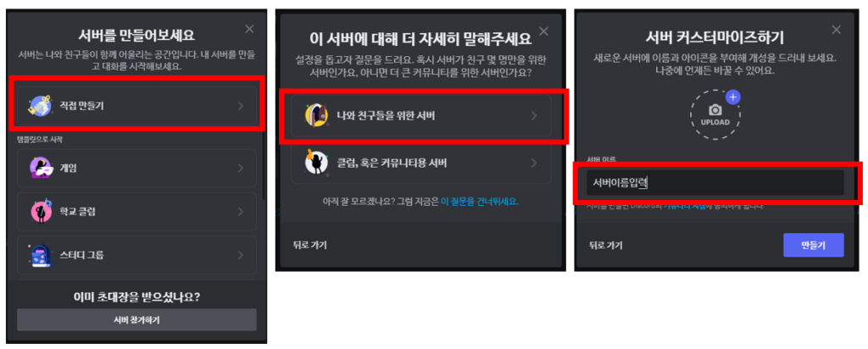The height and width of the screenshot is (349, 868).
Task: Expand the 나와 친구들을 위한 서버 chevron
Action: coord(534,115)
